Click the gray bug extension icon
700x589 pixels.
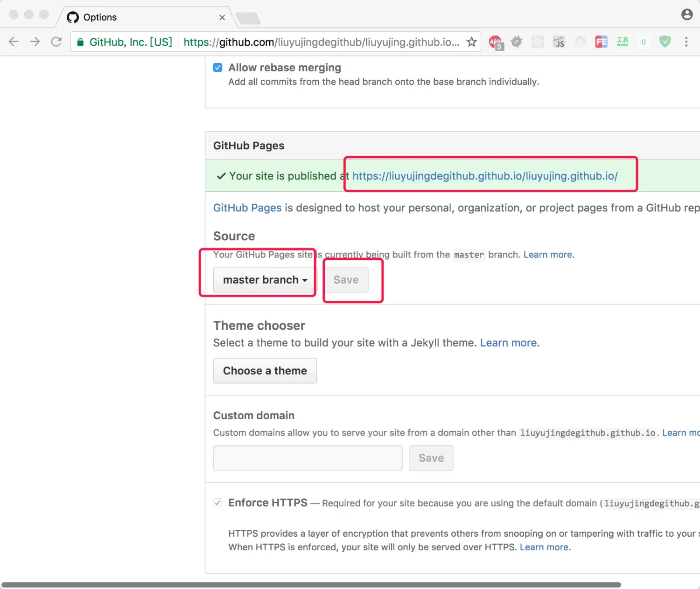(x=517, y=42)
